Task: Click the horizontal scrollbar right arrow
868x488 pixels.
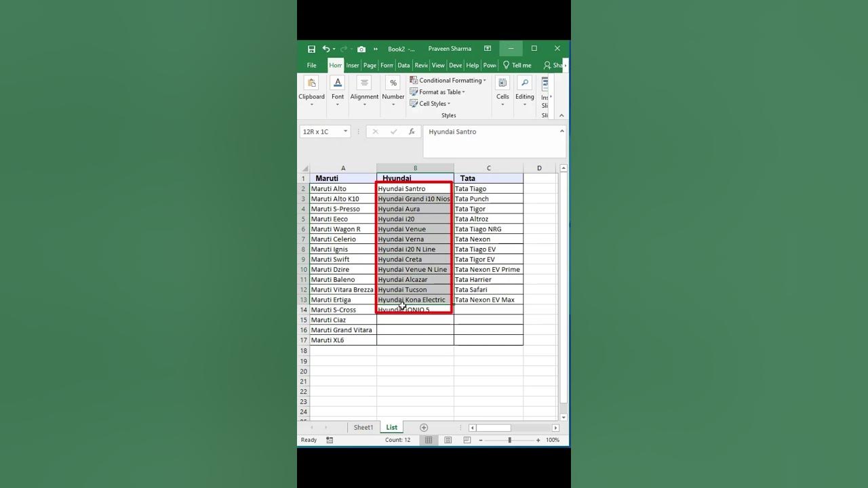Action: coord(555,428)
